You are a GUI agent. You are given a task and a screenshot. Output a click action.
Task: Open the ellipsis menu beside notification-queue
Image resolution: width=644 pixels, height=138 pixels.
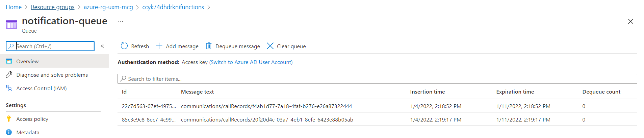(121, 21)
